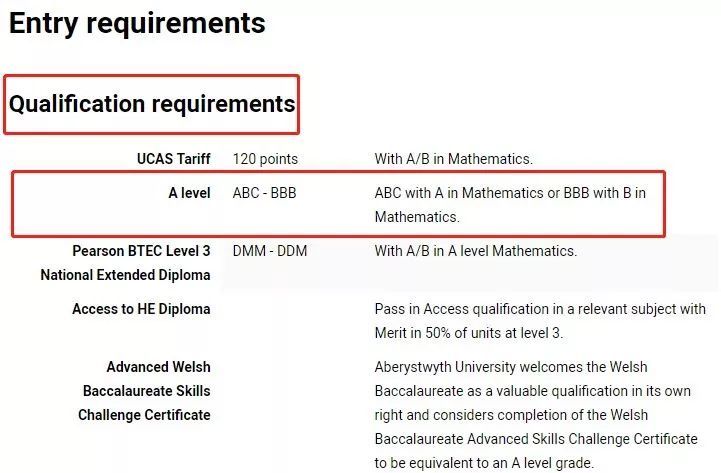Screen dimensions: 721x473
Task: Select Advanced Welsh Baccalaureate label
Action: tap(147, 379)
